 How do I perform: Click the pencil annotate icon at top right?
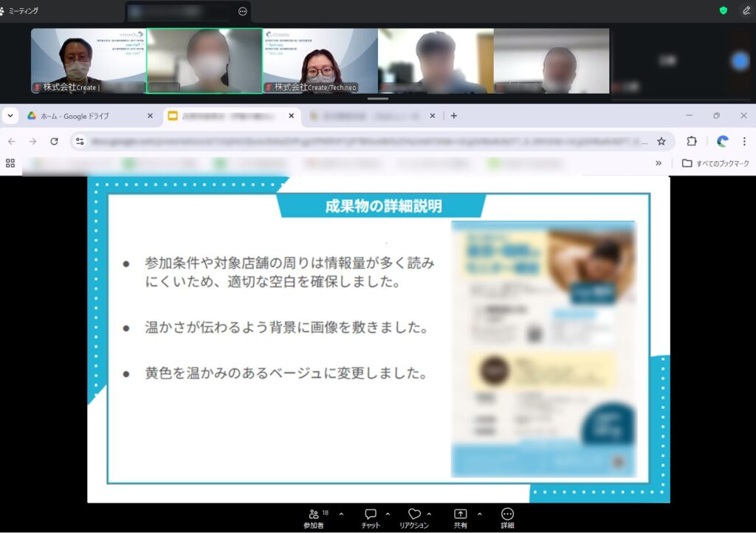(746, 11)
